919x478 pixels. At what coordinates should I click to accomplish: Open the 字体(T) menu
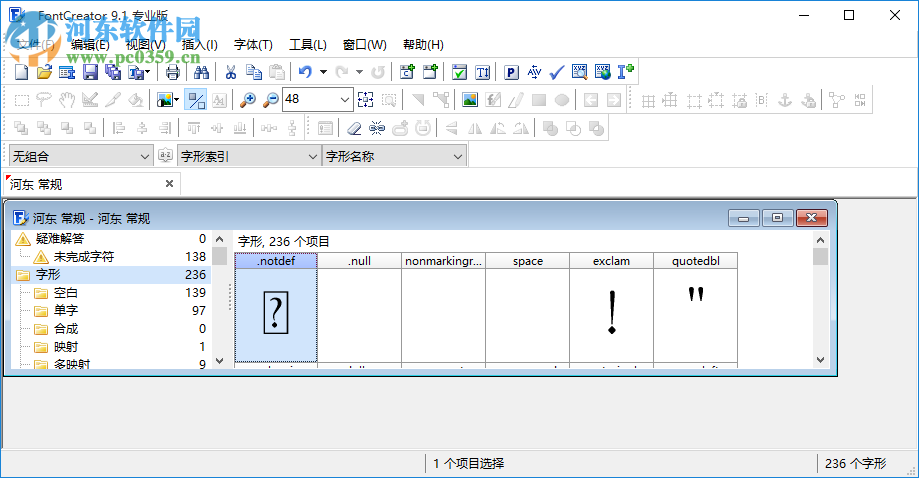coord(253,45)
